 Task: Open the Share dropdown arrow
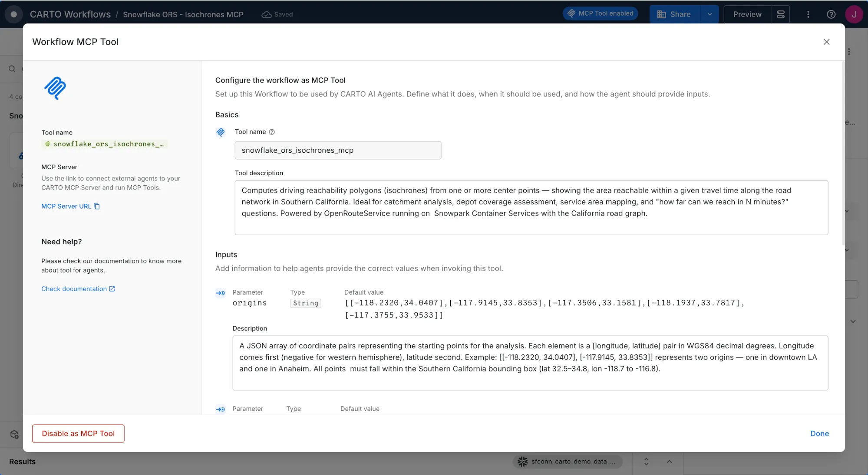[x=710, y=14]
